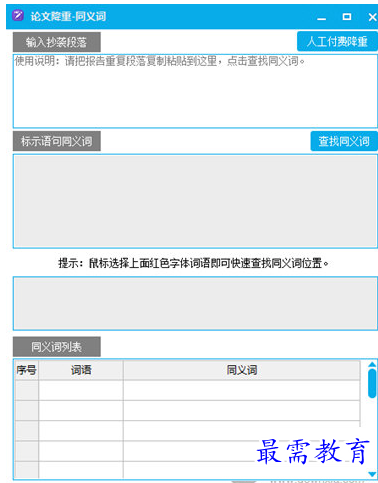378x483 pixels.
Task: Maximize the 论文降重 window
Action: tap(347, 17)
